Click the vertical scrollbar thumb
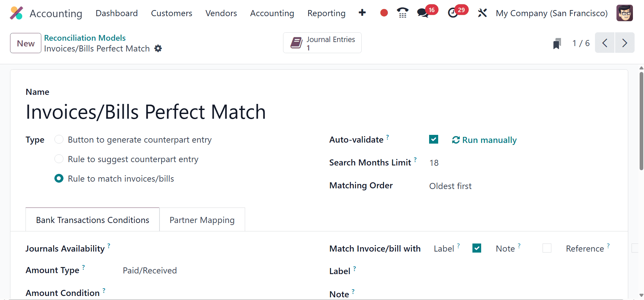This screenshot has width=644, height=300. (x=641, y=121)
